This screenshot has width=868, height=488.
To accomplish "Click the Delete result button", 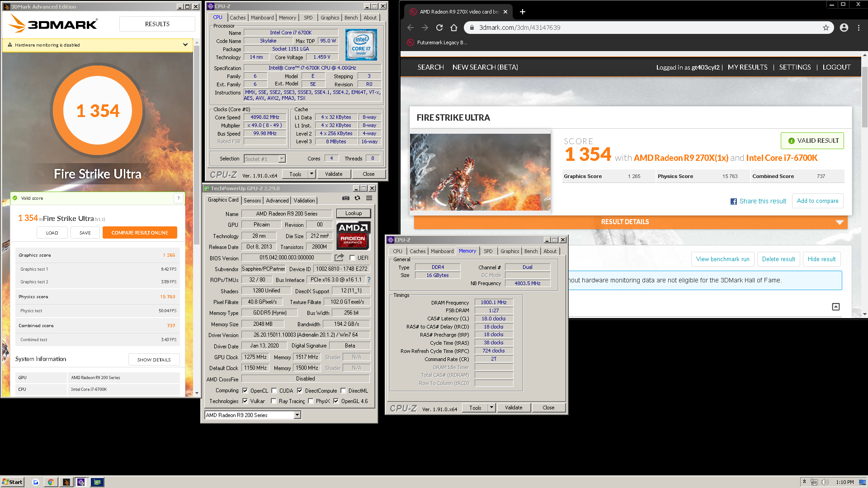I will (778, 259).
